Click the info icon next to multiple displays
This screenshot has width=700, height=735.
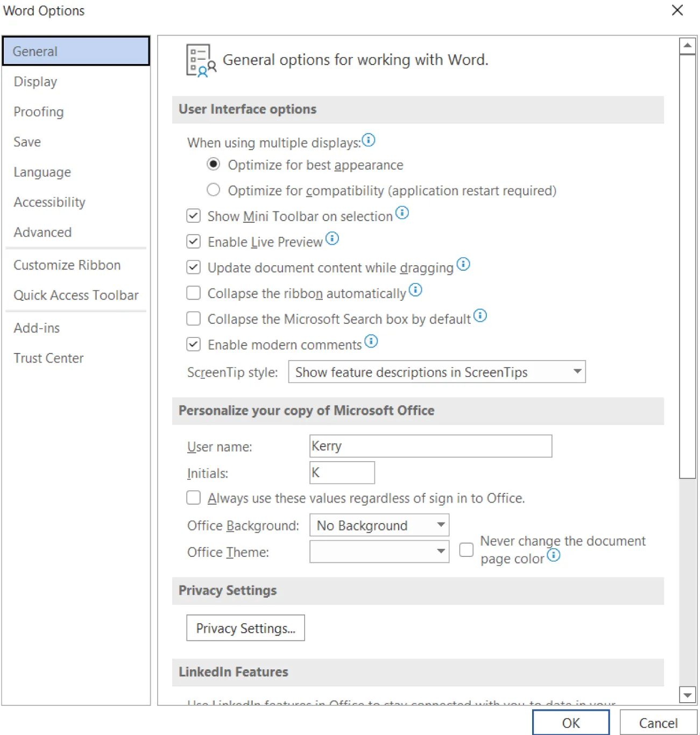[x=369, y=140]
